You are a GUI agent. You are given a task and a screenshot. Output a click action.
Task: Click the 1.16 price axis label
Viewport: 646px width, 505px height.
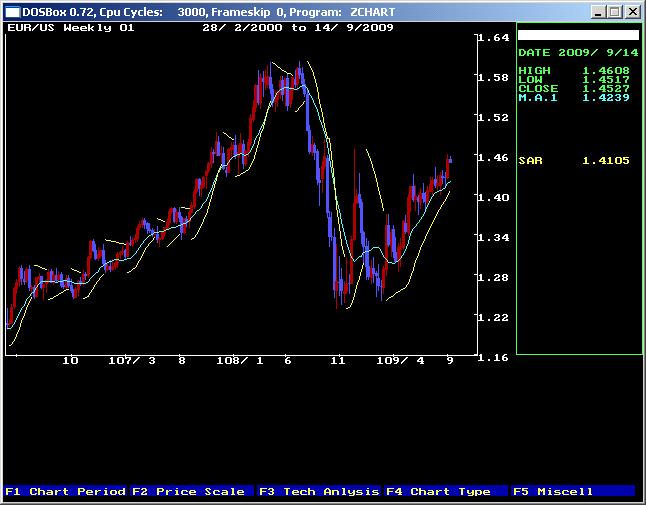pyautogui.click(x=494, y=357)
